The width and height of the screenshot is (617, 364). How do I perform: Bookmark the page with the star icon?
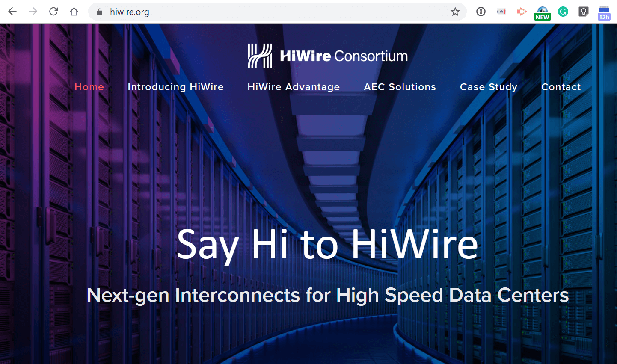(x=455, y=12)
